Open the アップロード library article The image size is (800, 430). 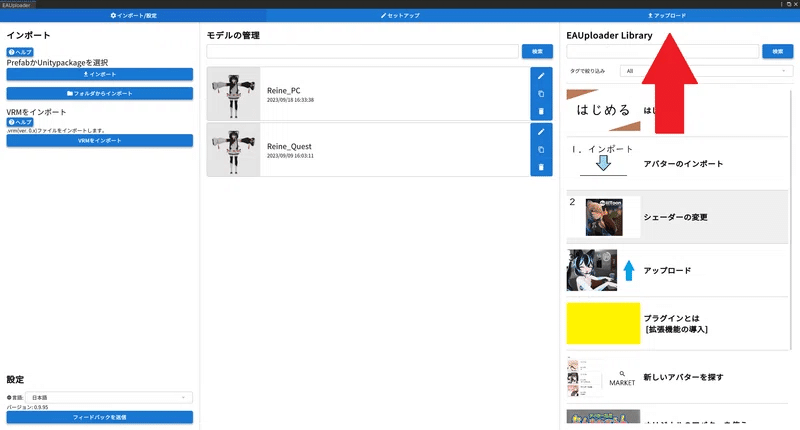tap(677, 270)
